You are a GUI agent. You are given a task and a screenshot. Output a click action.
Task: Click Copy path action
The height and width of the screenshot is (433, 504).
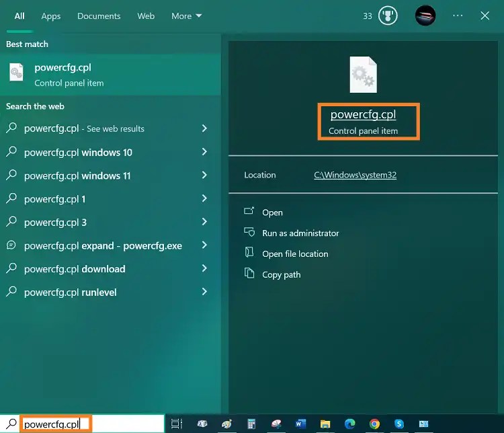pos(282,275)
